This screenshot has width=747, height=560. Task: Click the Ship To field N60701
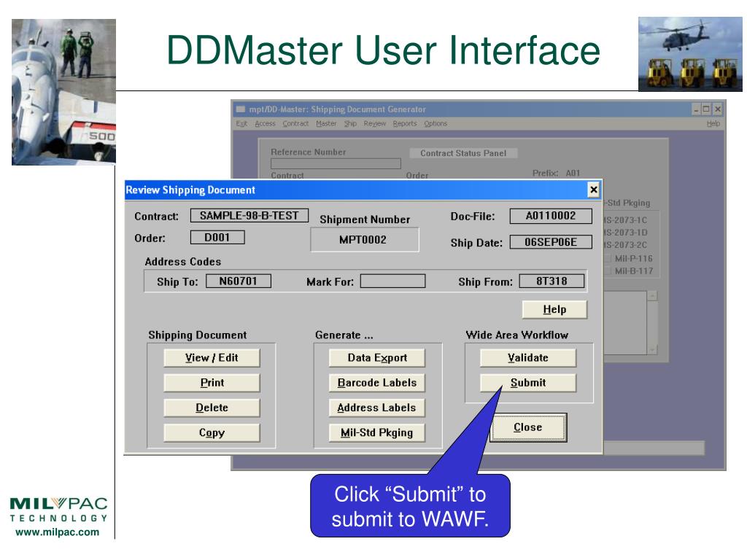pyautogui.click(x=239, y=281)
